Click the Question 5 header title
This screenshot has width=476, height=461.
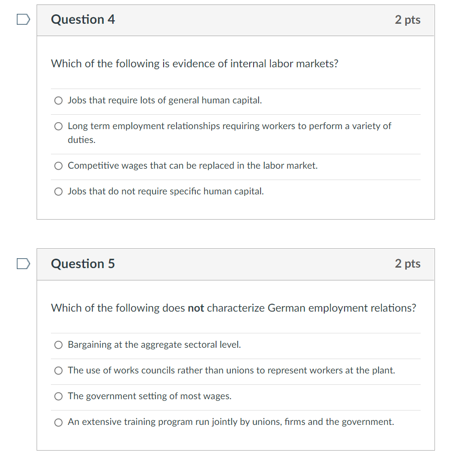83,264
